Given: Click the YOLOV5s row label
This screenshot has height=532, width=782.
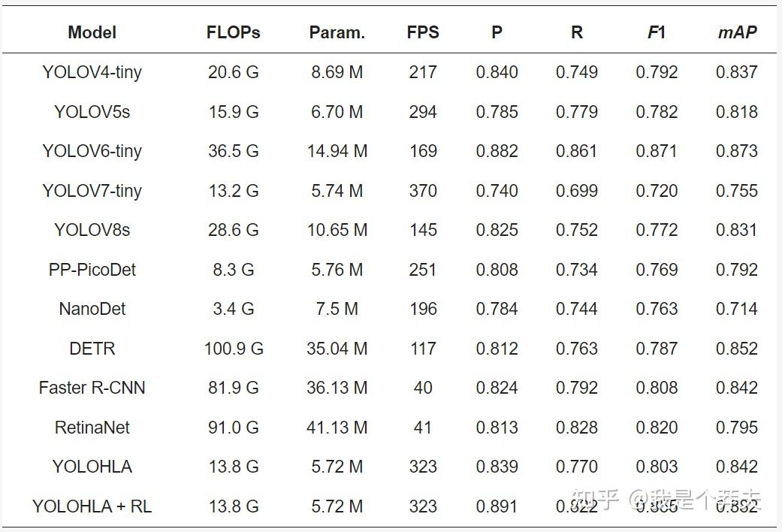Looking at the screenshot, I should (92, 112).
